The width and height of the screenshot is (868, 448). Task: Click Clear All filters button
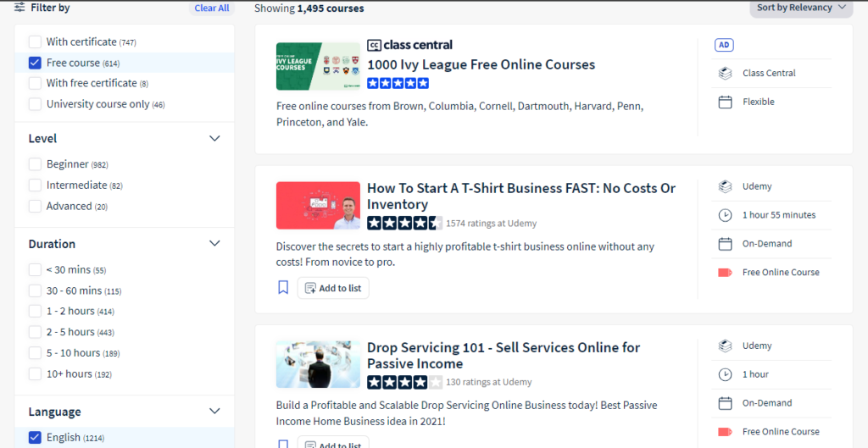point(211,8)
